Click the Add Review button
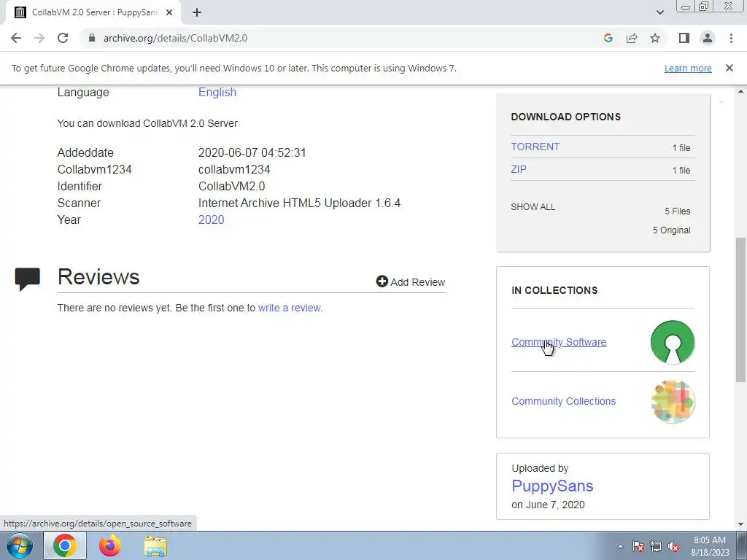Image resolution: width=747 pixels, height=560 pixels. (410, 282)
